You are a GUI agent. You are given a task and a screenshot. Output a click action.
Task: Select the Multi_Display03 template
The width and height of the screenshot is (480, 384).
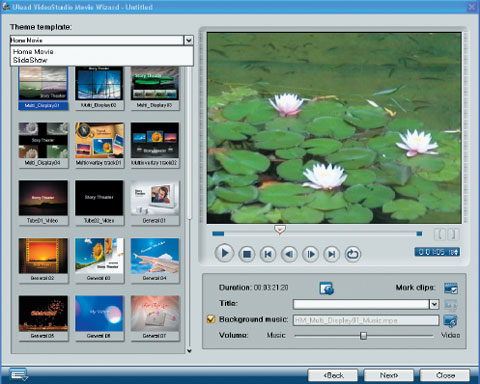155,88
